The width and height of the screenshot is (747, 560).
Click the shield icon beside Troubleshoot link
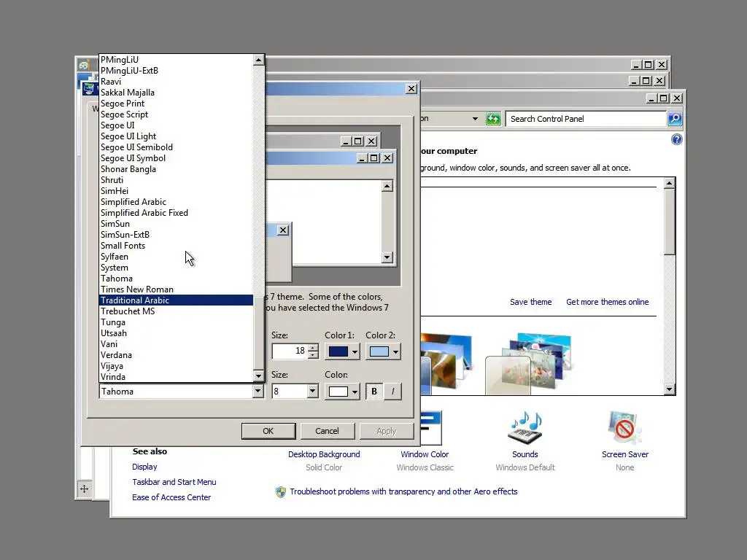click(281, 492)
